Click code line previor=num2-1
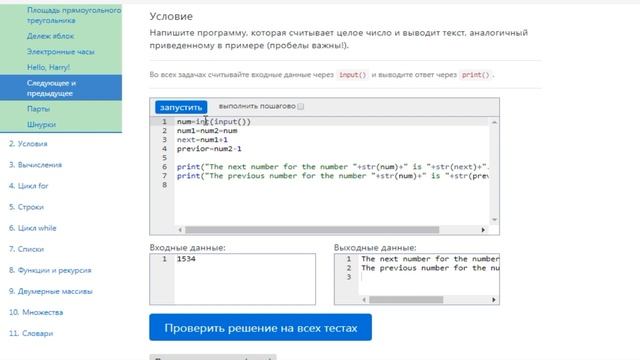This screenshot has height=360, width=640. (209, 149)
